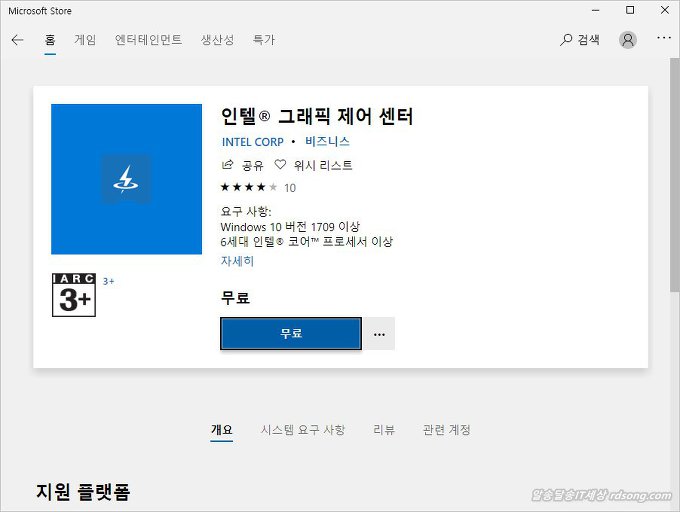The height and width of the screenshot is (512, 680).
Task: Open the INTEL CORP publisher link
Action: [x=252, y=142]
